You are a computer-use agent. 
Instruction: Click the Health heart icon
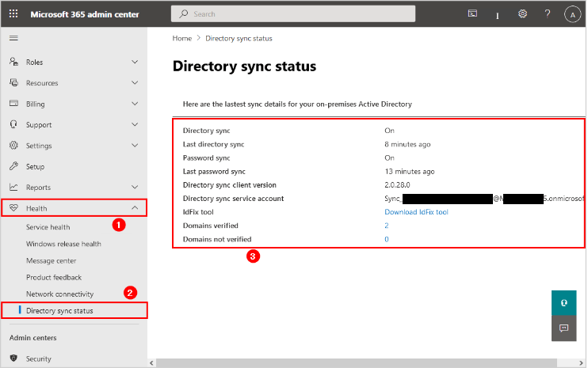pos(14,208)
